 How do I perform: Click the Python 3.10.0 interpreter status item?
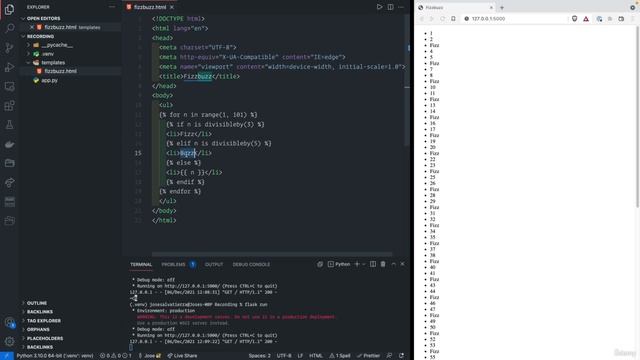(55, 356)
